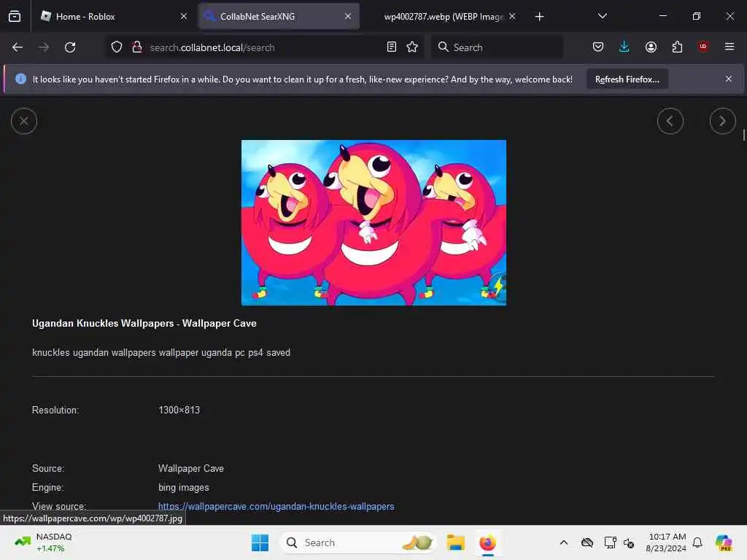Close the CollabNet SearXNG tab

348,16
